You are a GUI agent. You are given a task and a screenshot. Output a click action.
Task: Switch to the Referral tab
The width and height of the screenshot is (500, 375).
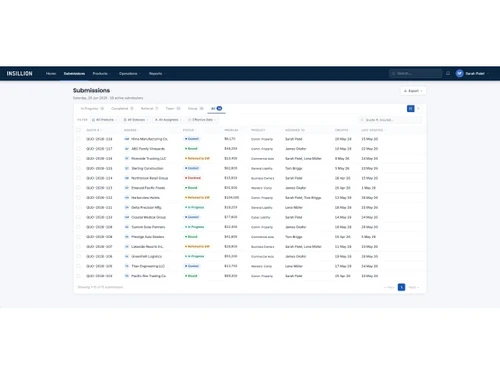[x=150, y=109]
